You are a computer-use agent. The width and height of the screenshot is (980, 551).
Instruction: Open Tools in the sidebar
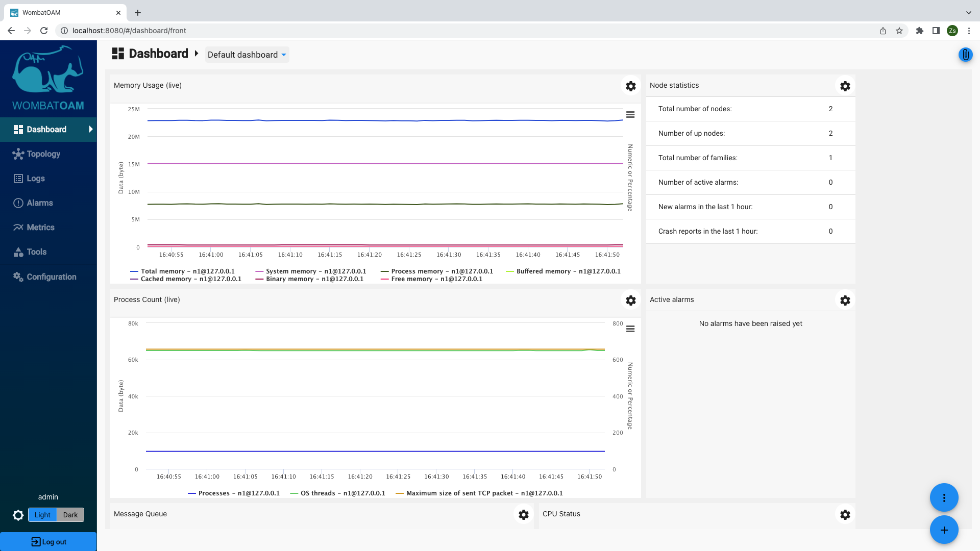coord(48,252)
